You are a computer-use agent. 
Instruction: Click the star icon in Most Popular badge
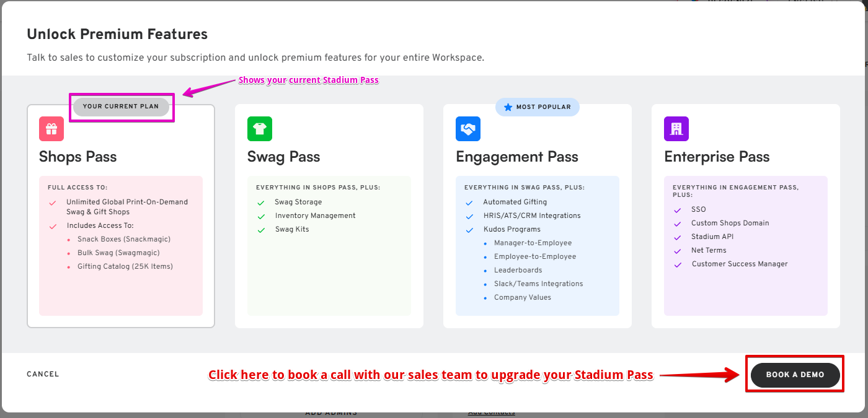click(x=508, y=107)
